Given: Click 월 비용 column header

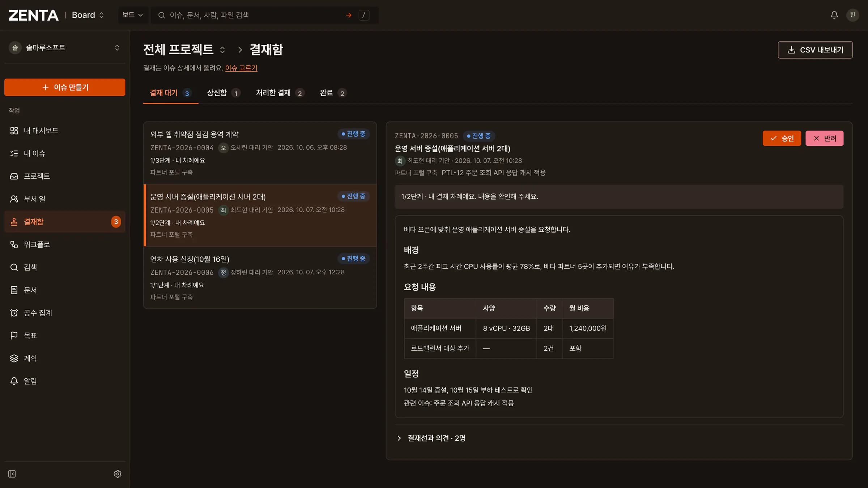Looking at the screenshot, I should coord(588,308).
